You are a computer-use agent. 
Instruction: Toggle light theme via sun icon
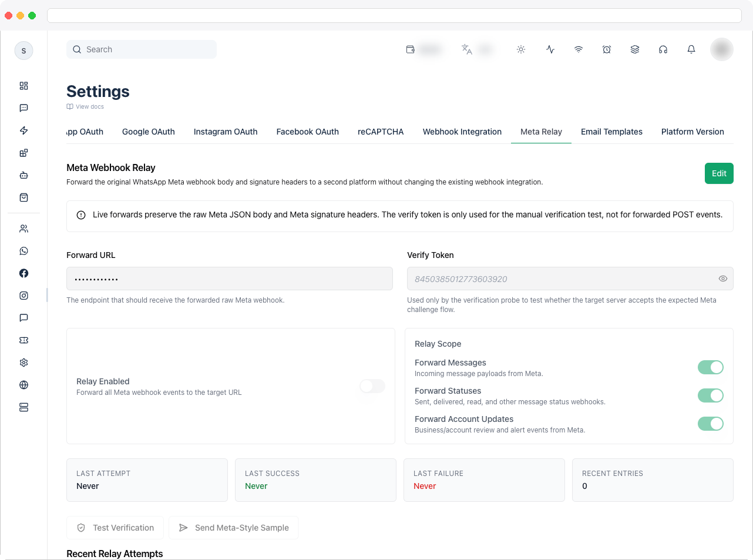[521, 49]
